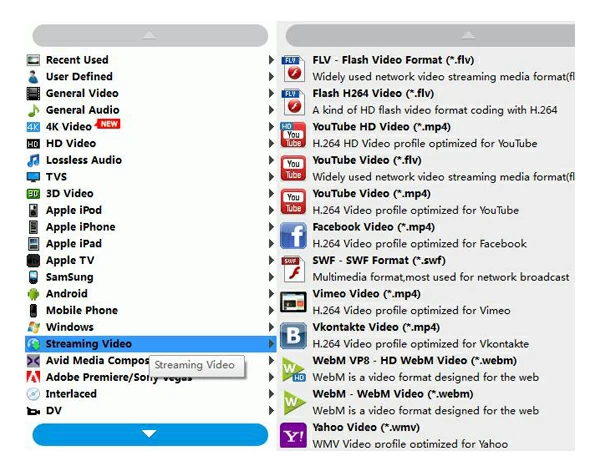Image resolution: width=600 pixels, height=470 pixels.
Task: Open the General Video category
Action: pyautogui.click(x=82, y=93)
